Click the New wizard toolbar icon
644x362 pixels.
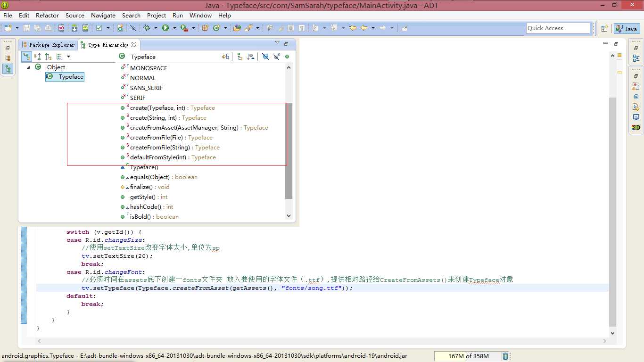[8, 28]
